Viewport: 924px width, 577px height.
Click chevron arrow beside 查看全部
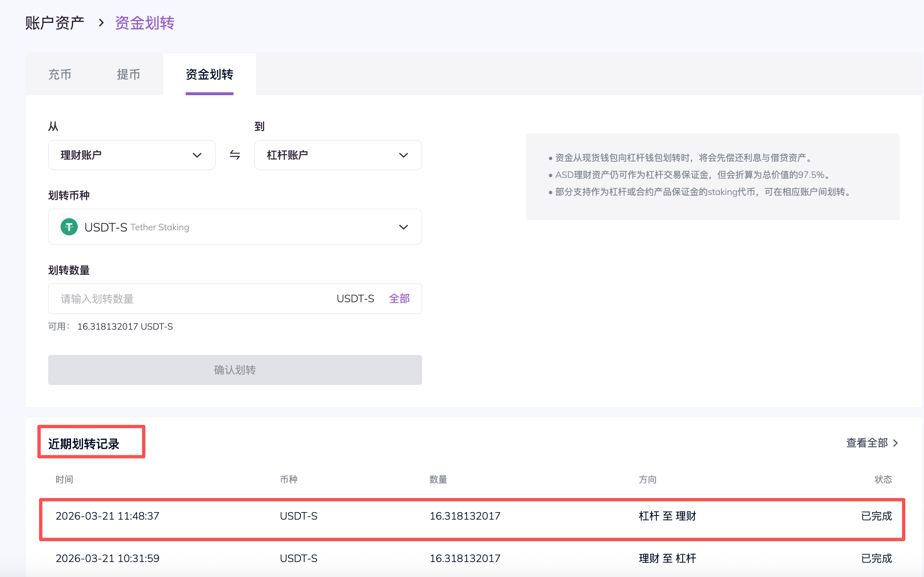tap(896, 443)
